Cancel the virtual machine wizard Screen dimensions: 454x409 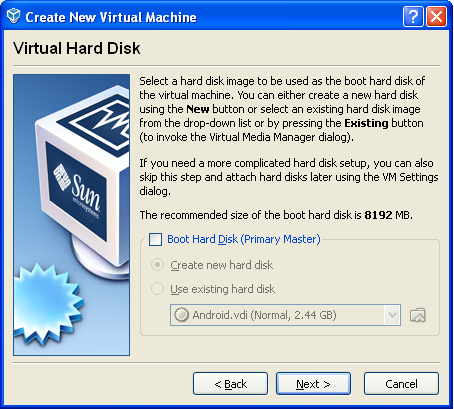pos(401,384)
